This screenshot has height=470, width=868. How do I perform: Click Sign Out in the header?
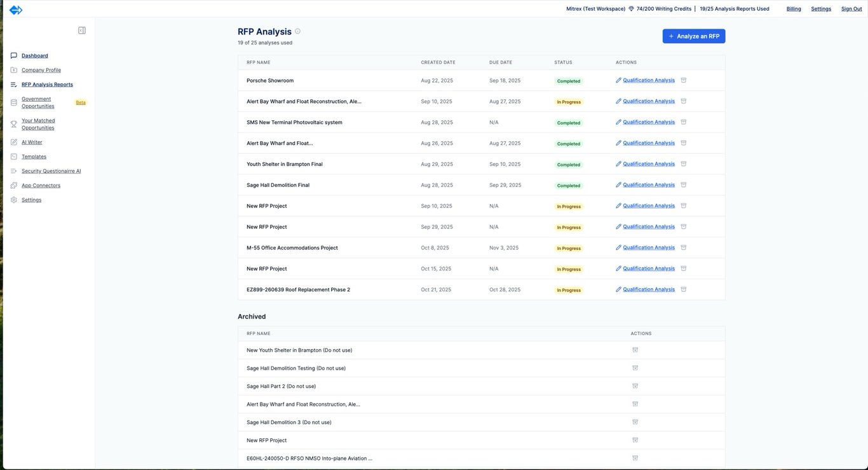(851, 9)
